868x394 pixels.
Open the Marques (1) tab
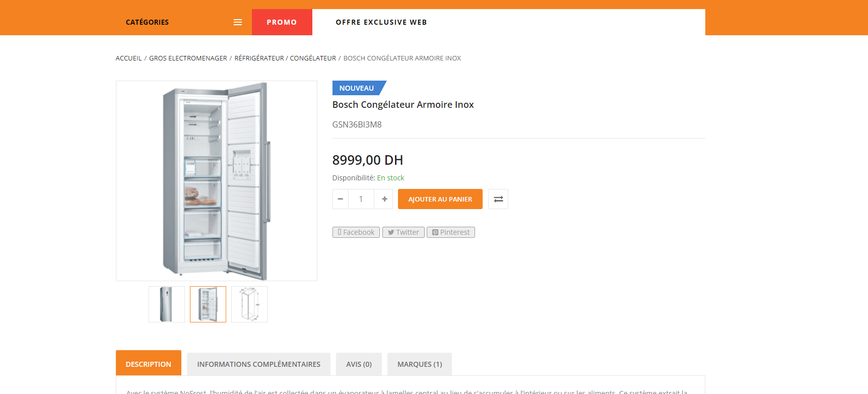tap(420, 364)
